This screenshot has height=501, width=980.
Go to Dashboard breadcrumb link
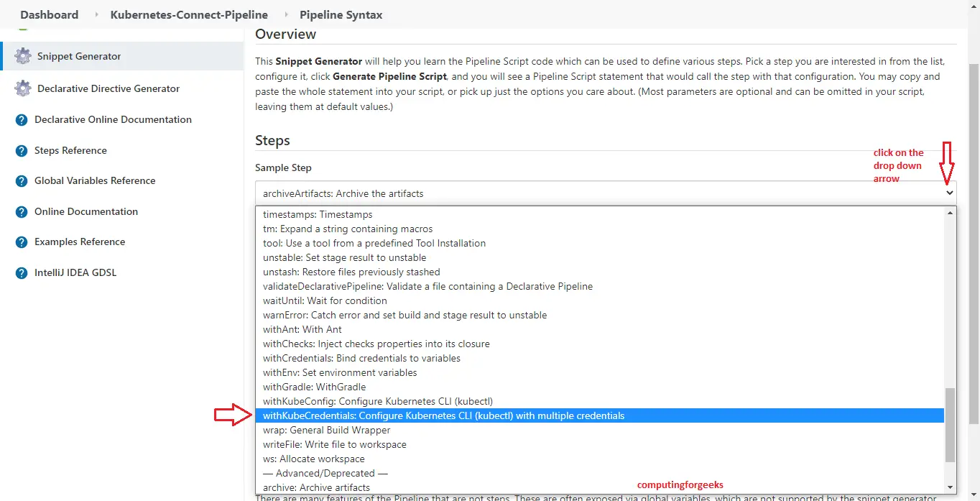(x=49, y=14)
